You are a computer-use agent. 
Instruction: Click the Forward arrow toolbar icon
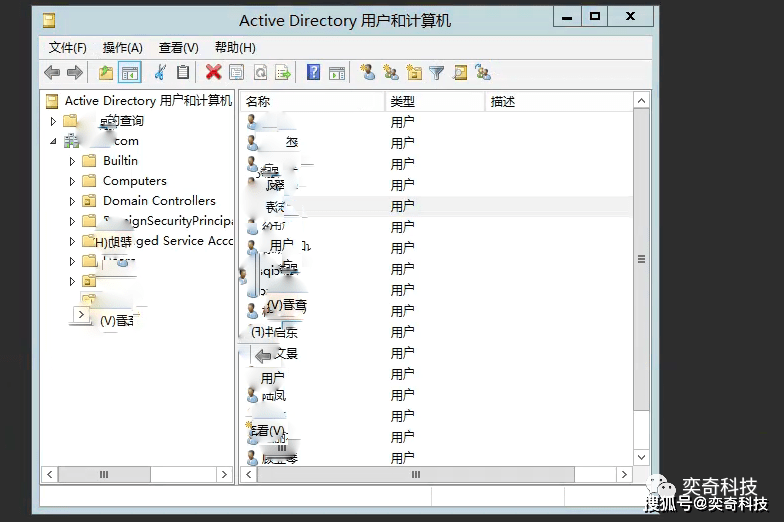(74, 73)
